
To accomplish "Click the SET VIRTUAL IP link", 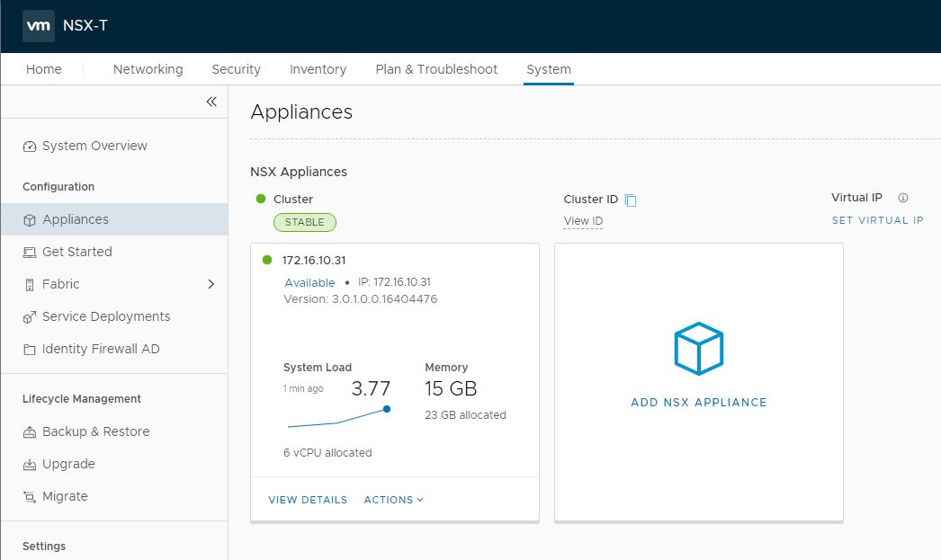I will (x=877, y=220).
